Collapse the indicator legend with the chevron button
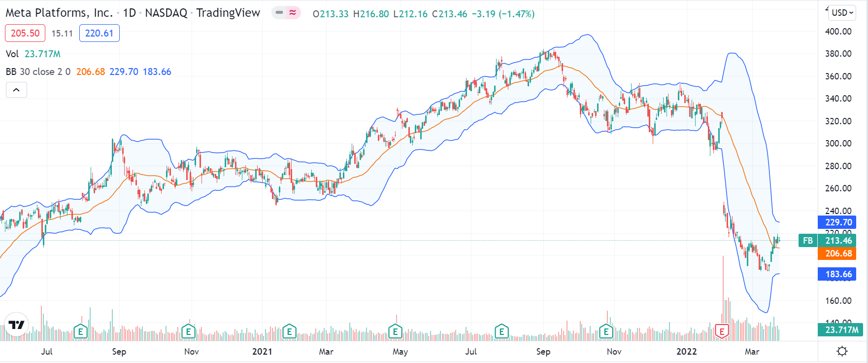Screen dimensions: 868x363 (x=16, y=90)
